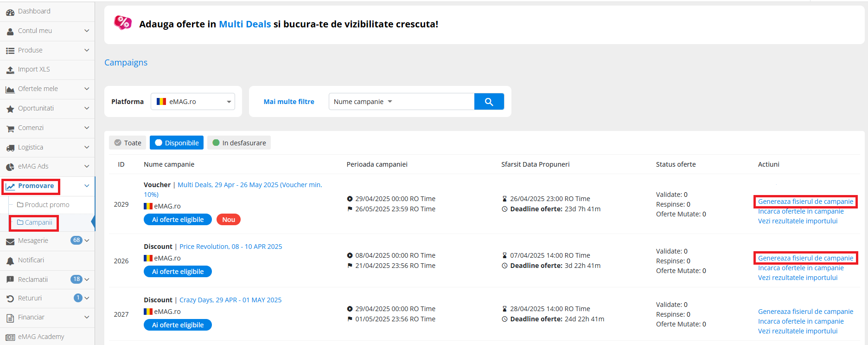Image resolution: width=868 pixels, height=345 pixels.
Task: Open Crazy Days 29 APR - 01 MAY campaign
Action: pos(230,300)
